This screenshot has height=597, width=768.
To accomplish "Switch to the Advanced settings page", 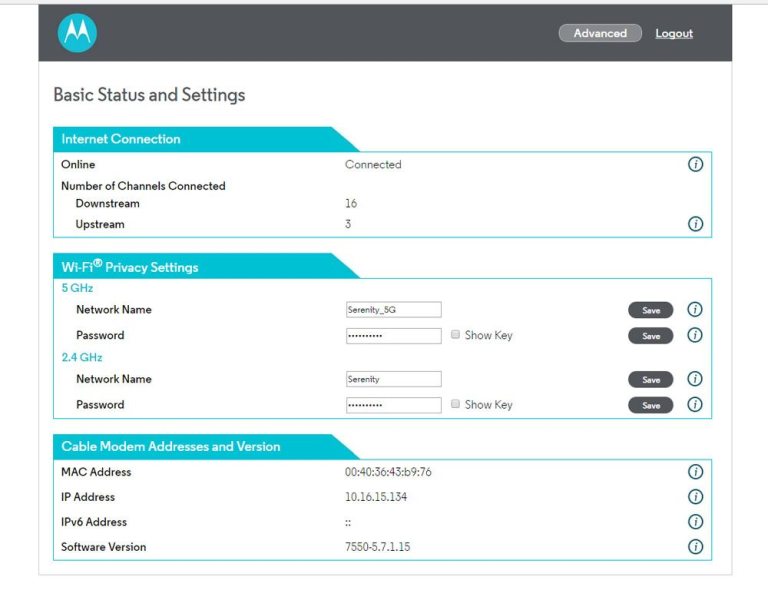I will point(600,33).
